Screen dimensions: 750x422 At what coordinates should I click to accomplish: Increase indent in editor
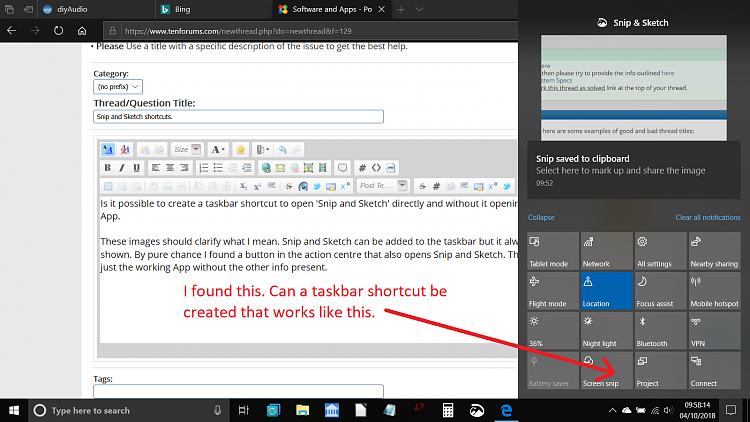[x=247, y=168]
